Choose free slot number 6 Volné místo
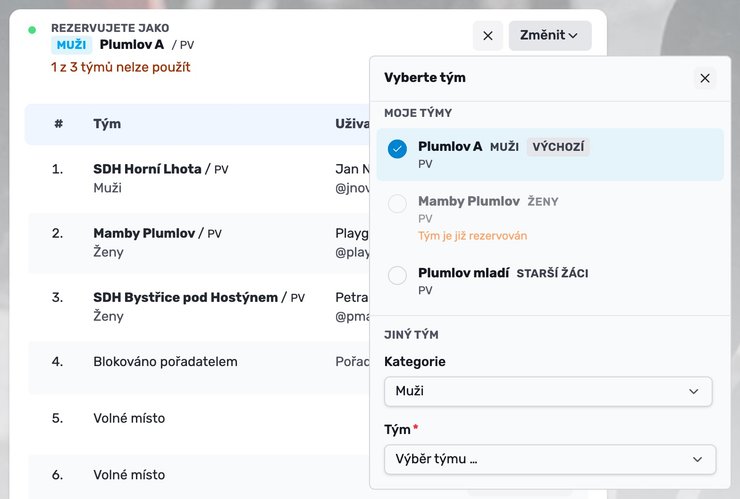Screen dimensions: 740x499 pyautogui.click(x=198, y=475)
